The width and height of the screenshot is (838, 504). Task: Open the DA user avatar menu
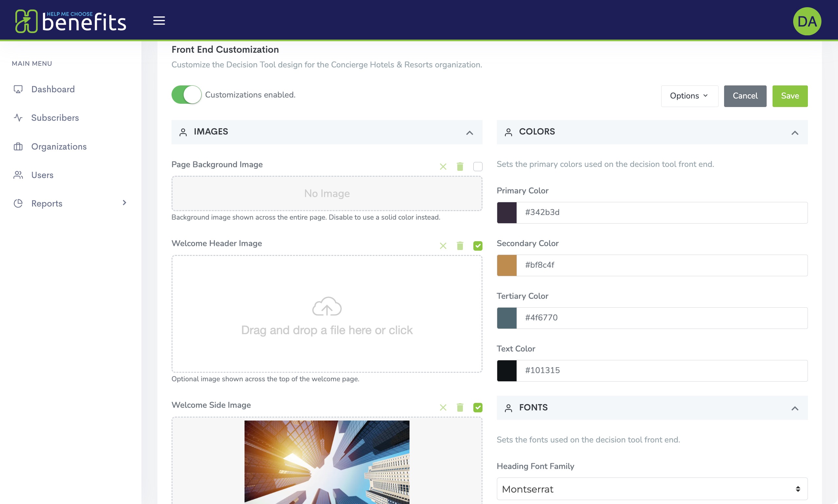(807, 21)
